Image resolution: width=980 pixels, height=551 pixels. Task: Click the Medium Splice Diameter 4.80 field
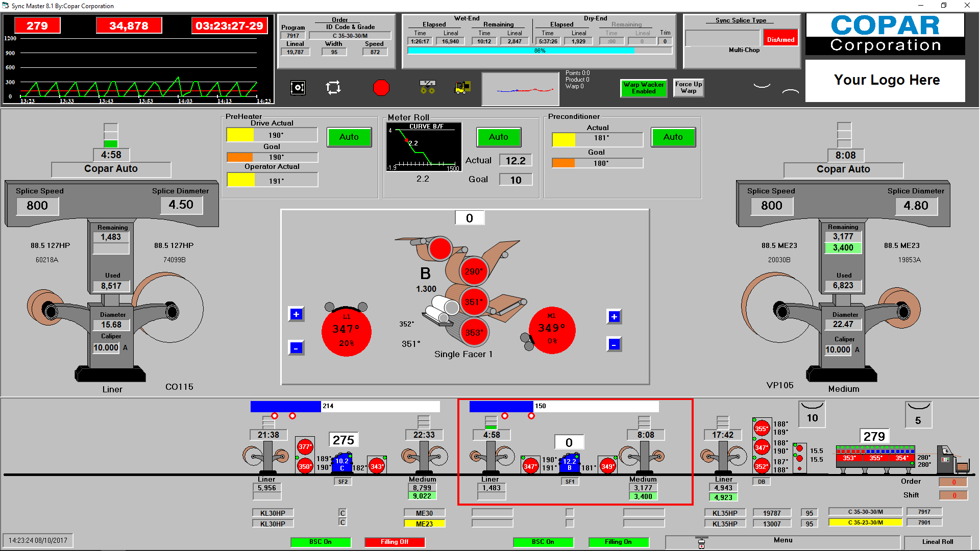coord(916,206)
